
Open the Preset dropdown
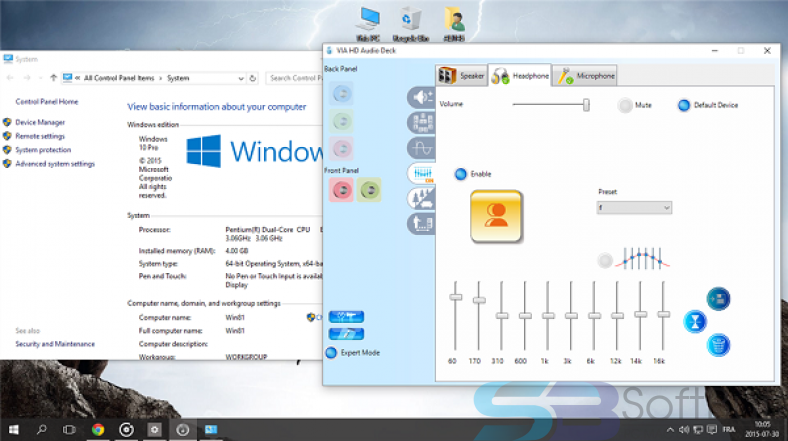pyautogui.click(x=634, y=207)
